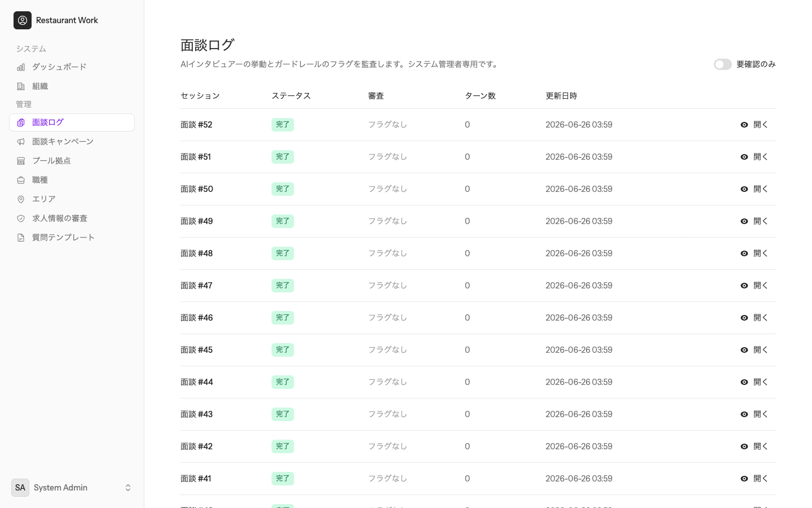Screen dimensions: 812x508
Task: Click the 求人情報の審査 shield icon
Action: click(x=21, y=218)
